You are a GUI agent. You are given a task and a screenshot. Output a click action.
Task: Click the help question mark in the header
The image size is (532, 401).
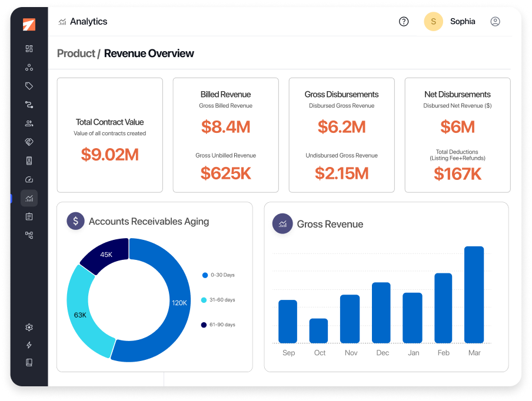point(403,21)
